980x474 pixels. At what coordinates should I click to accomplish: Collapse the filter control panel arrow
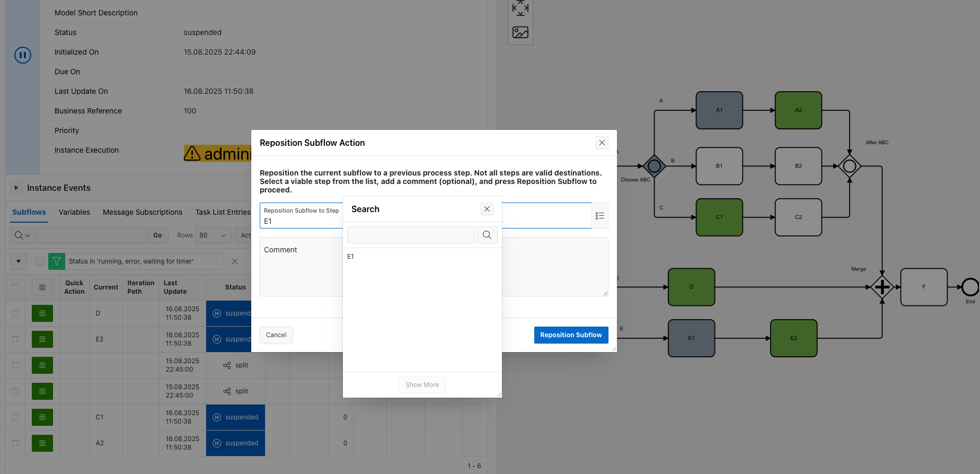point(19,261)
